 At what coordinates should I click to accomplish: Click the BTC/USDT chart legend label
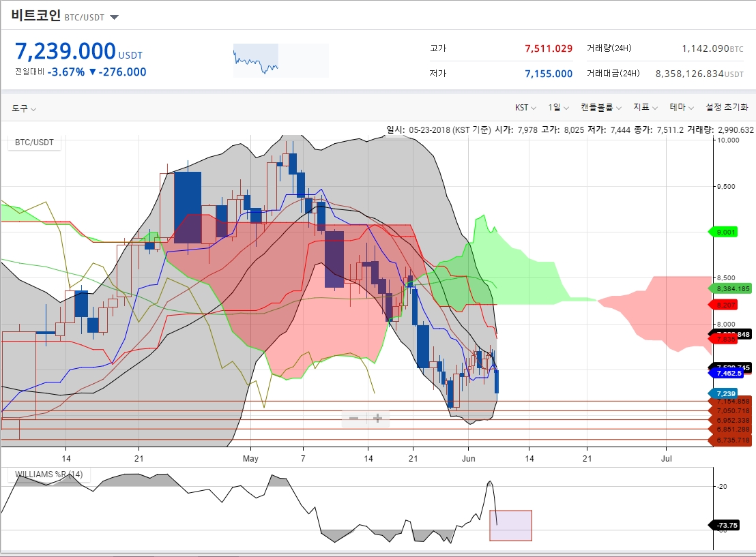point(34,142)
